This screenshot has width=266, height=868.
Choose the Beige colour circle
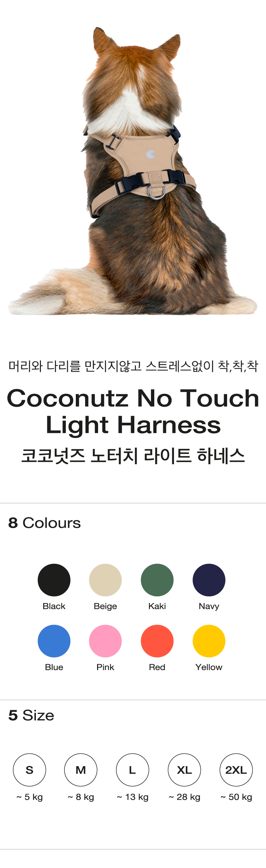105,580
